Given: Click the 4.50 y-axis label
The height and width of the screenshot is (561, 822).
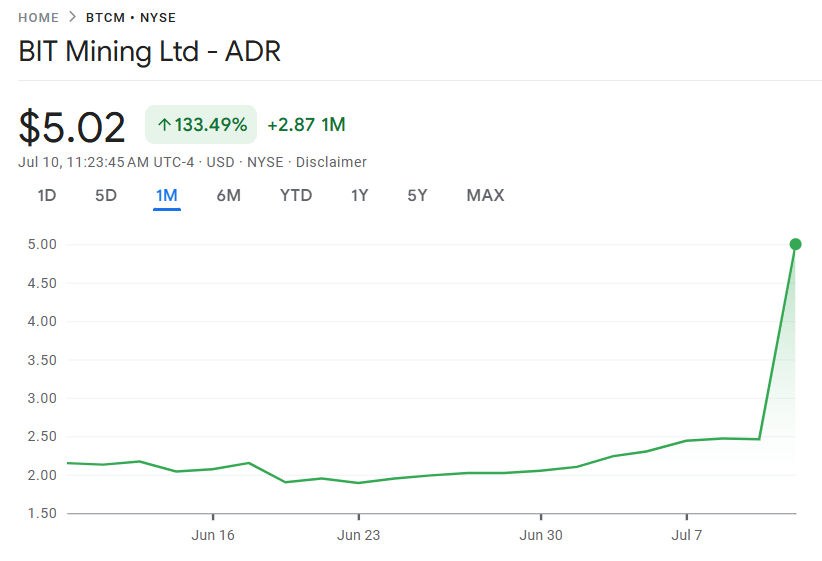Looking at the screenshot, I should coord(42,283).
